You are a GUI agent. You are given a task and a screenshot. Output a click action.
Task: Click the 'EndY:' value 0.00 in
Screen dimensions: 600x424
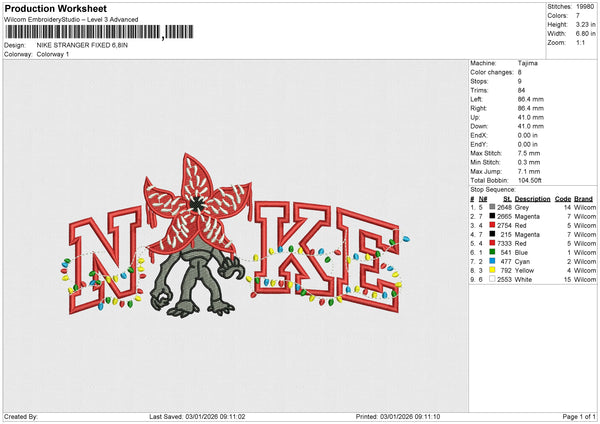pyautogui.click(x=528, y=144)
